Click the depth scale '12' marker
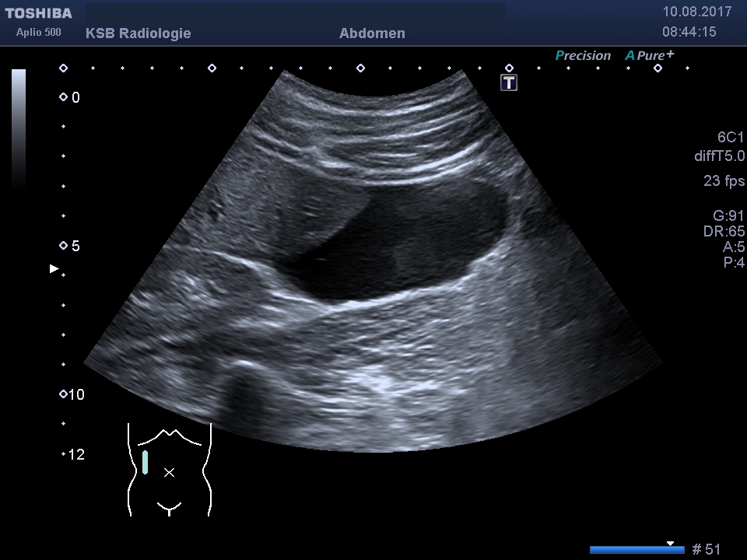This screenshot has width=747, height=560. pyautogui.click(x=73, y=455)
